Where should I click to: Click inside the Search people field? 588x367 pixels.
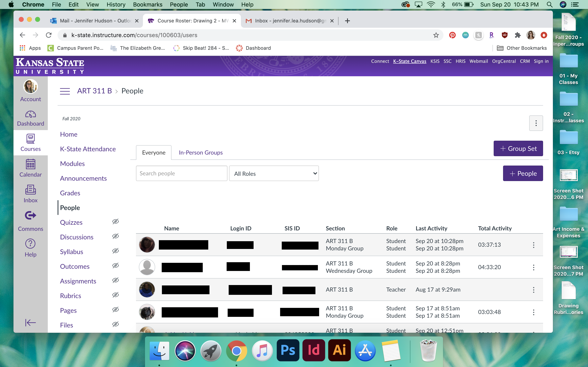pyautogui.click(x=181, y=173)
